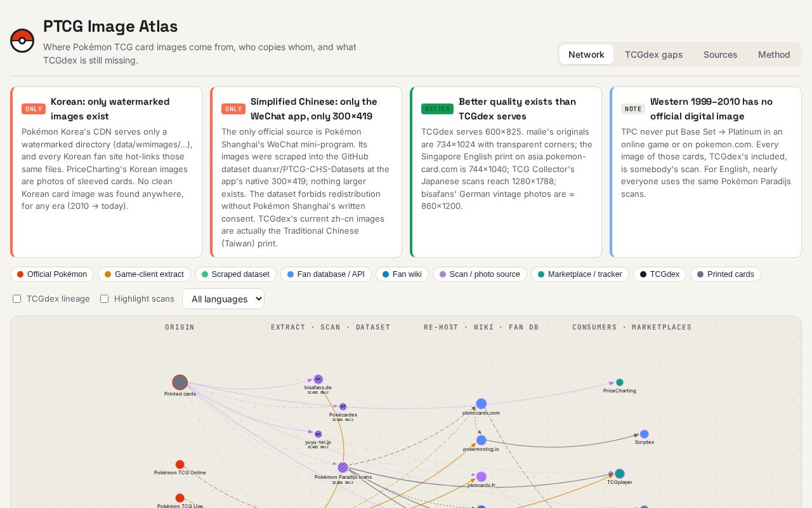Click the Pokéball logo beside PTCG Image Atlas
Screen dimensions: 812x508
tap(22, 41)
